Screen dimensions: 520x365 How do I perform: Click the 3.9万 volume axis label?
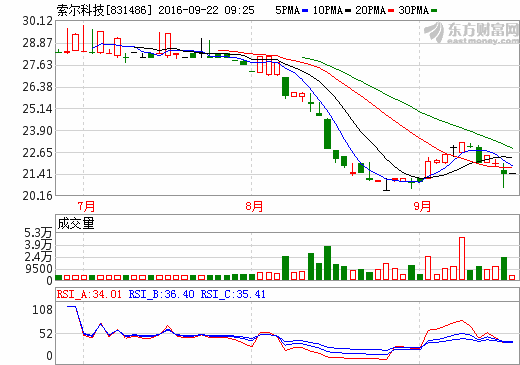tap(39, 245)
